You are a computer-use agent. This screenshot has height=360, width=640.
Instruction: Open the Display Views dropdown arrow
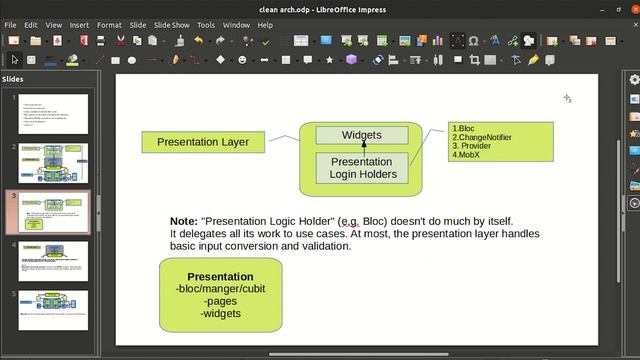click(313, 41)
